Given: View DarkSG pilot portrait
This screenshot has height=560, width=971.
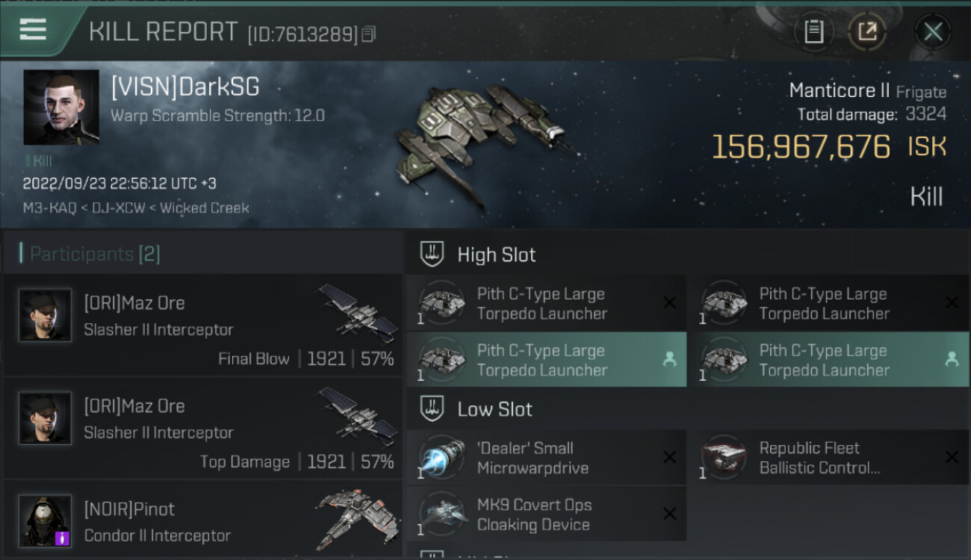Looking at the screenshot, I should (x=61, y=108).
